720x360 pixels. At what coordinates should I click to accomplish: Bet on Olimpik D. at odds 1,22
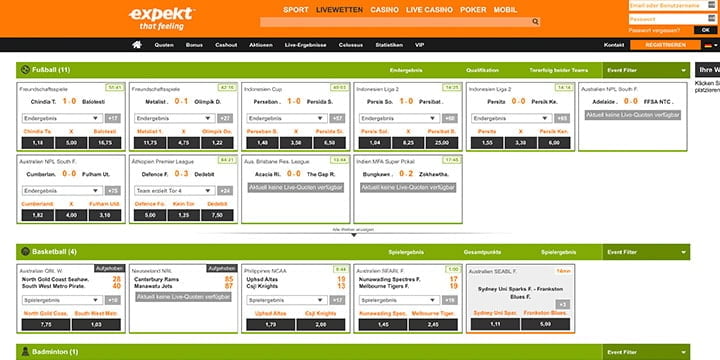[x=217, y=143]
